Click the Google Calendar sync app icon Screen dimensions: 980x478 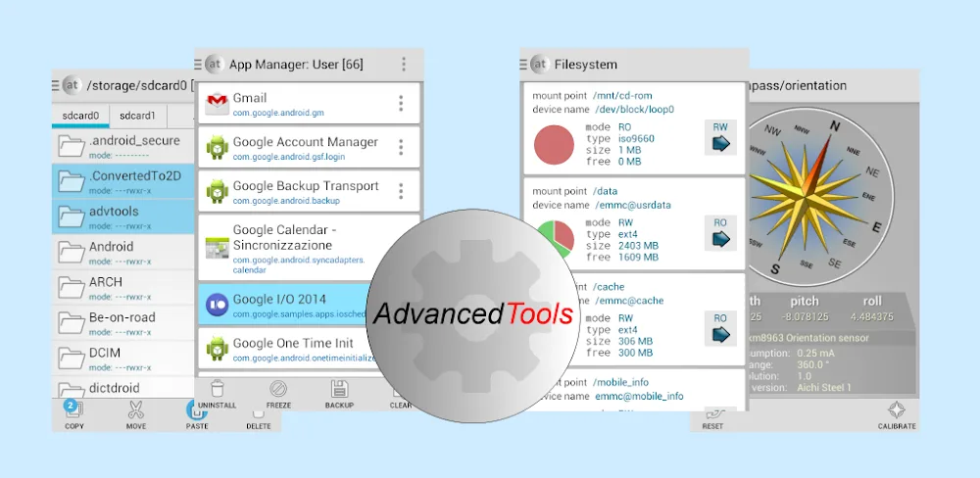pos(217,248)
